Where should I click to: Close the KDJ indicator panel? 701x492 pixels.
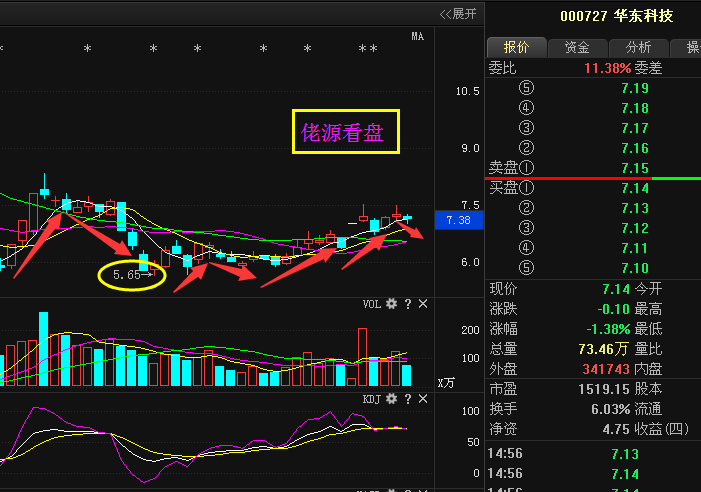coord(423,399)
